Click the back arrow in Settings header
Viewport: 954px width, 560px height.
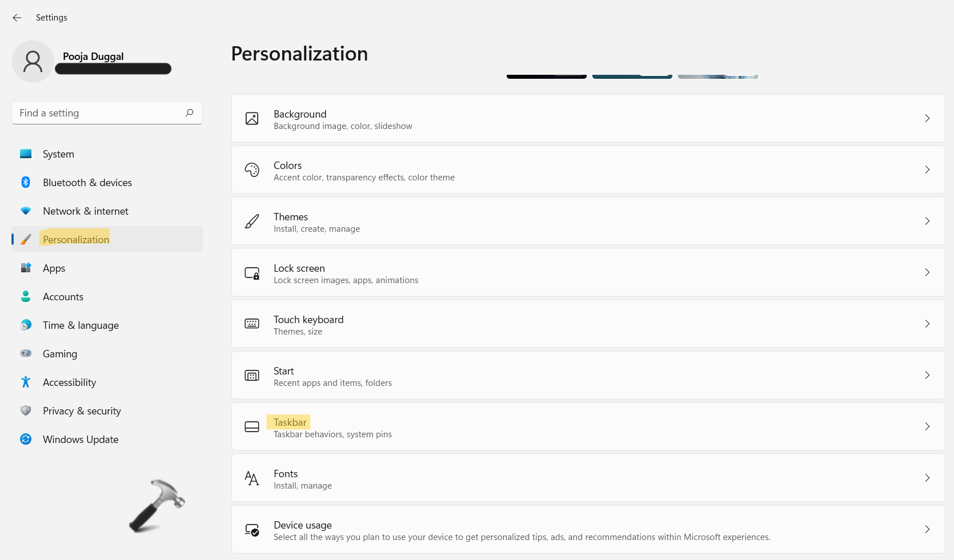(x=17, y=18)
